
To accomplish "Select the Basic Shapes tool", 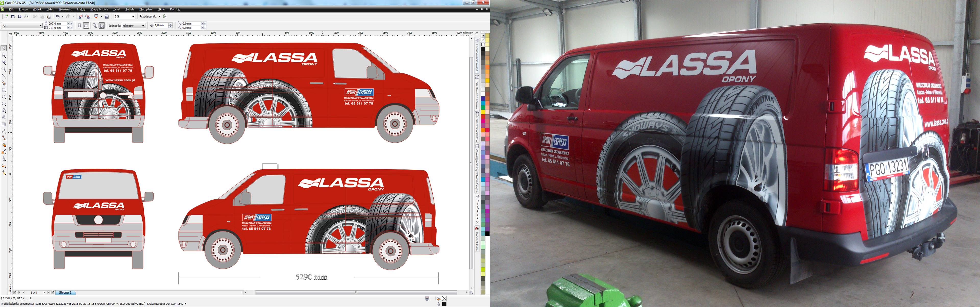I will (4, 110).
